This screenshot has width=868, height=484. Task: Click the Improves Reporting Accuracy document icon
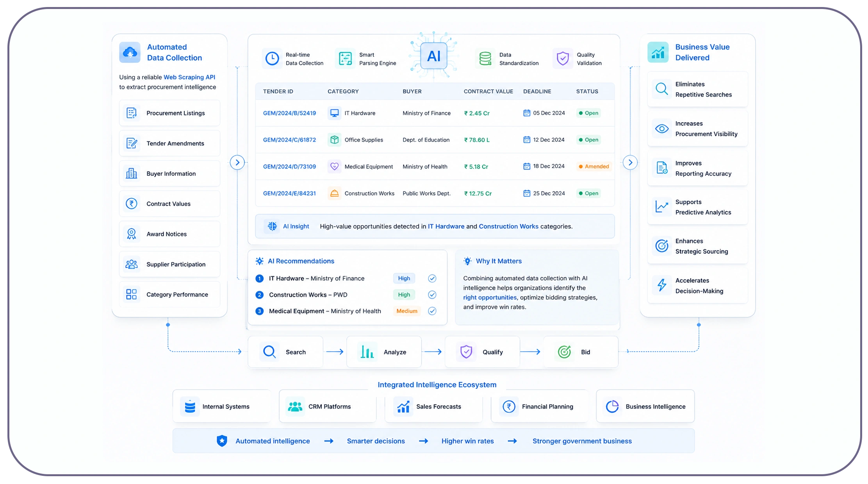[x=662, y=168]
